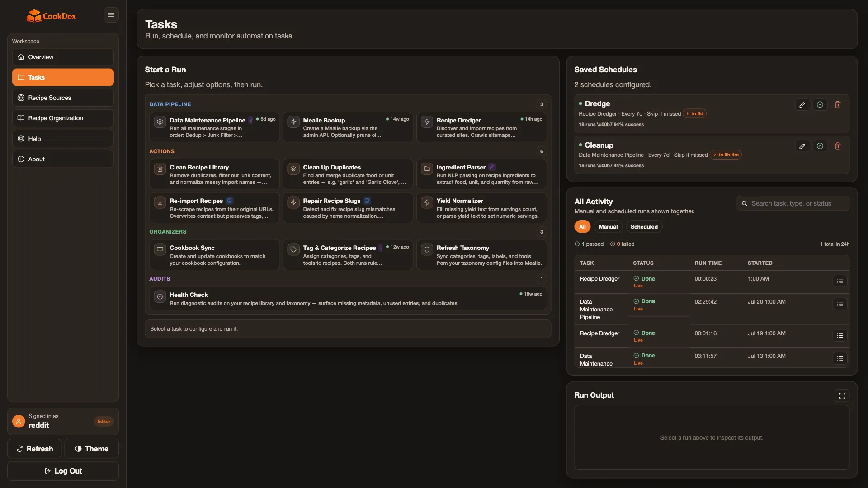
Task: Edit the Dredge schedule
Action: pos(802,105)
